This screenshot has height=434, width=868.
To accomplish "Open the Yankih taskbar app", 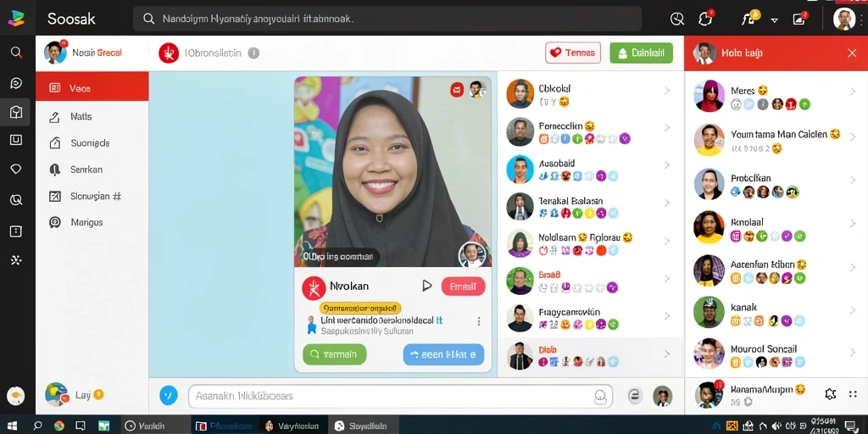I will [x=155, y=426].
